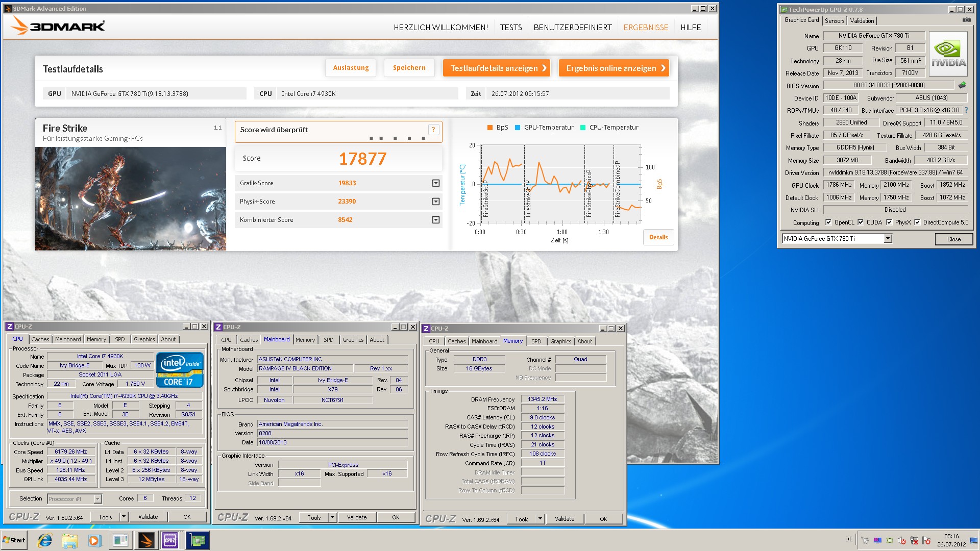Image resolution: width=980 pixels, height=551 pixels.
Task: Click the Close button in GPU-Z
Action: point(953,239)
